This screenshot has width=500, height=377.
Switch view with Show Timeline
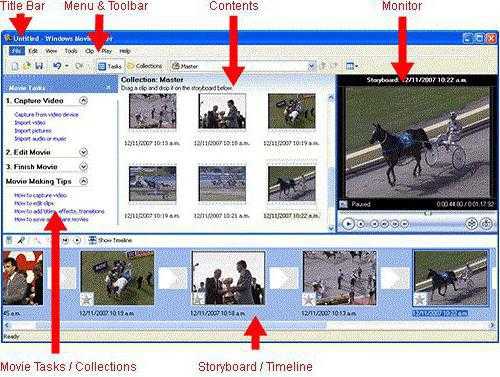coord(110,240)
